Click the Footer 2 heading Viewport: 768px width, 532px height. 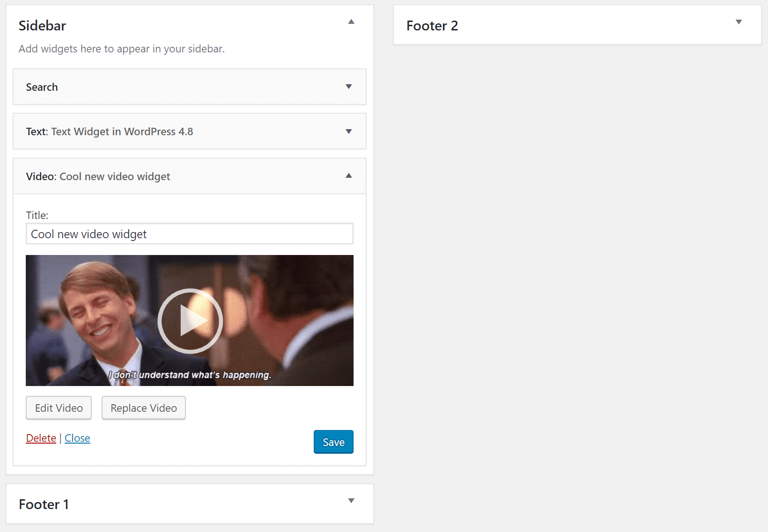[432, 25]
